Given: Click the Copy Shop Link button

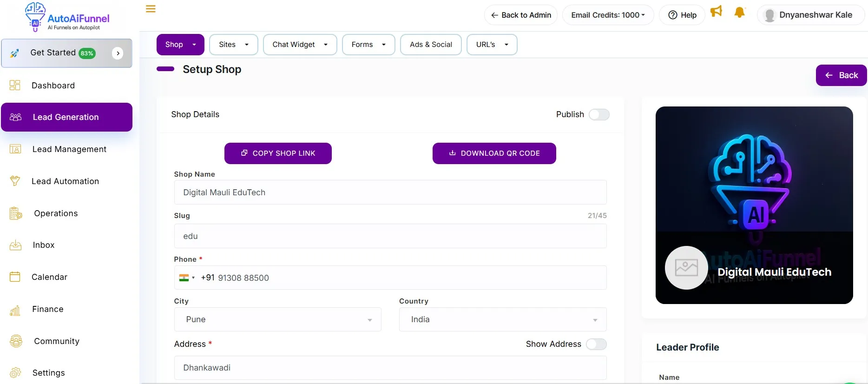Looking at the screenshot, I should [x=278, y=153].
